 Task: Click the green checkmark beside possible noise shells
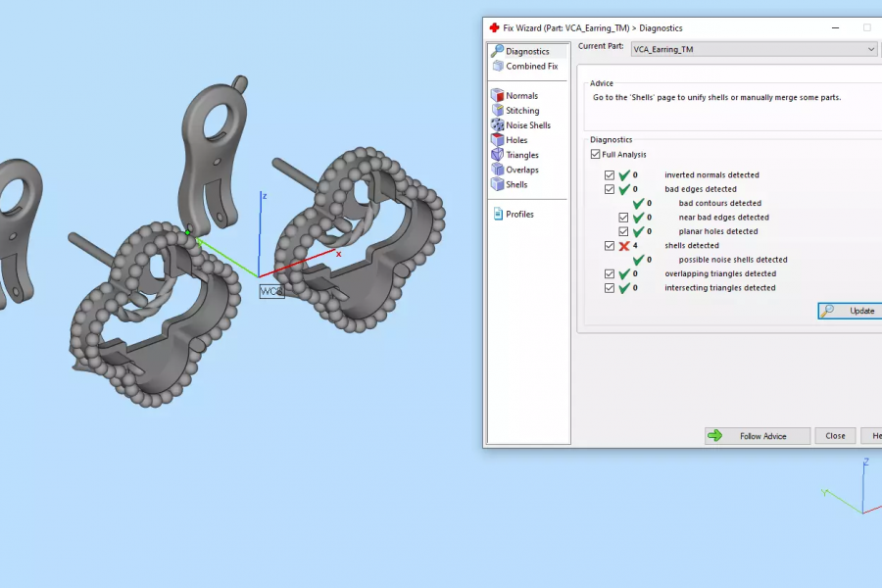pyautogui.click(x=638, y=260)
